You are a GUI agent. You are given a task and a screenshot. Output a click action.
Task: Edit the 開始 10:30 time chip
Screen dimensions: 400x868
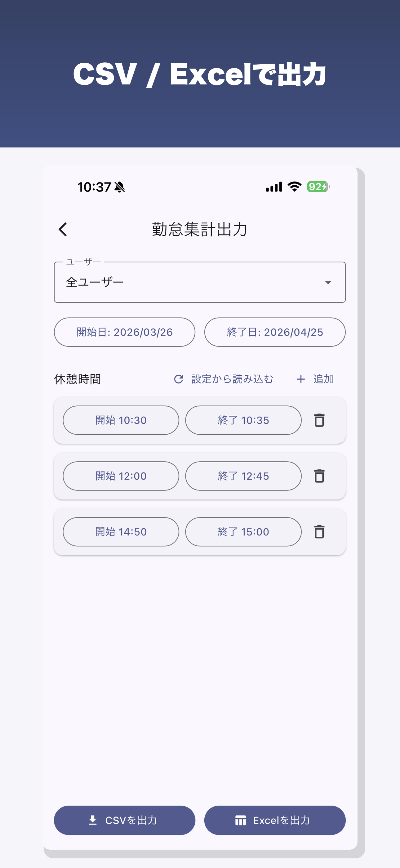coord(121,420)
